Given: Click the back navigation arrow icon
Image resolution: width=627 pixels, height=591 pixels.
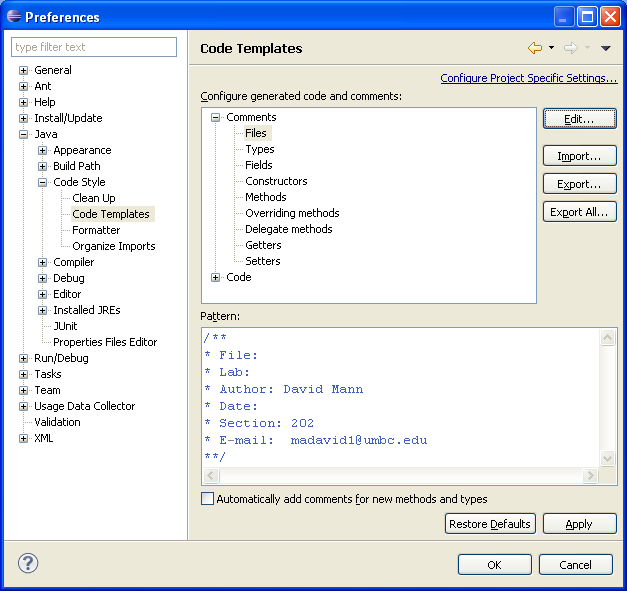Looking at the screenshot, I should [x=535, y=48].
